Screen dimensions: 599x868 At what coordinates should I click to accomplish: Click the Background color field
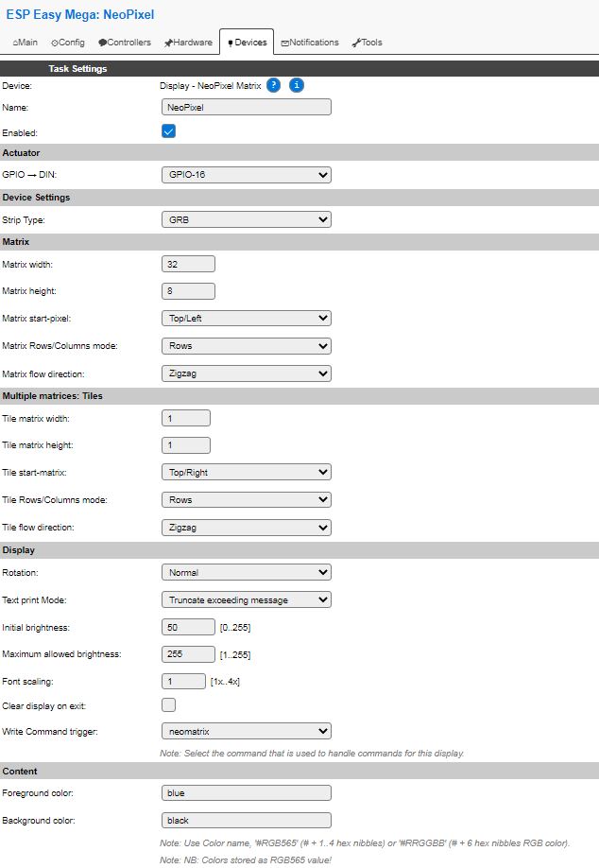[247, 821]
